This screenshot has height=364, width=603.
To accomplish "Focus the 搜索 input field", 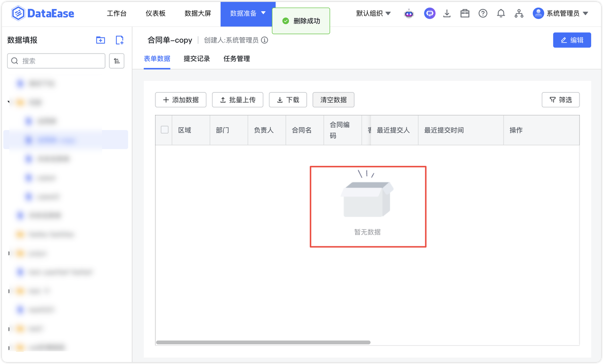I will coord(56,61).
